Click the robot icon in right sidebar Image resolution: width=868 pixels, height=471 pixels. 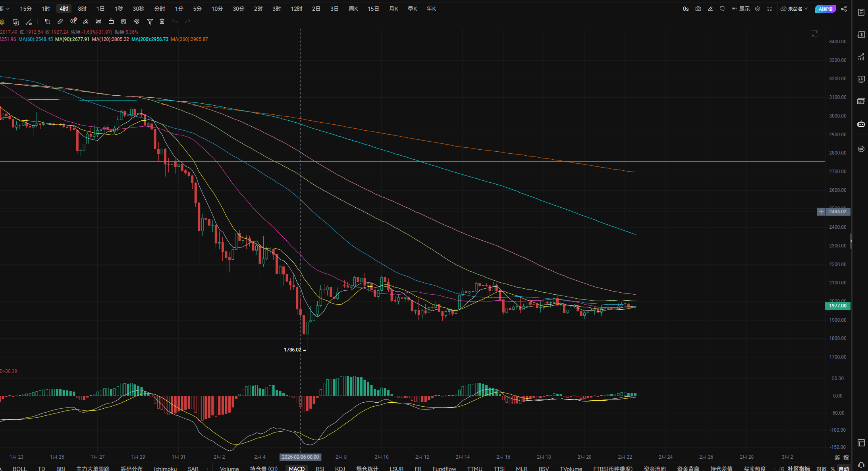coord(861,124)
